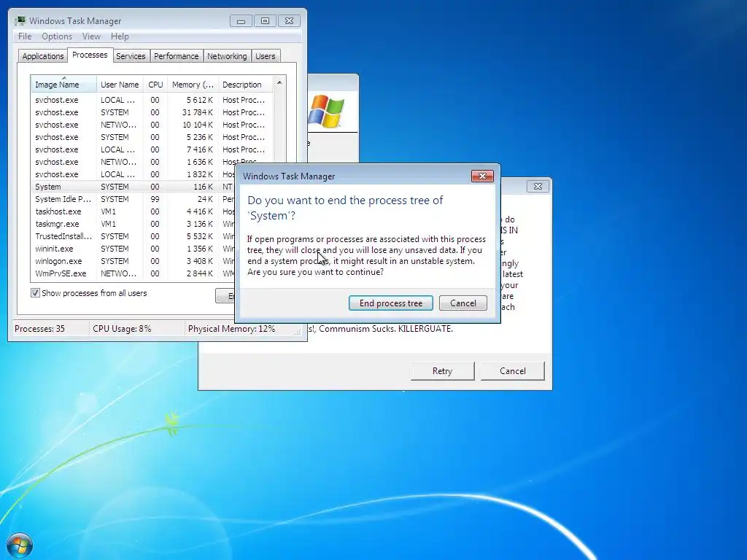Select svchost.exe using 5 236 K memory

[x=152, y=137]
